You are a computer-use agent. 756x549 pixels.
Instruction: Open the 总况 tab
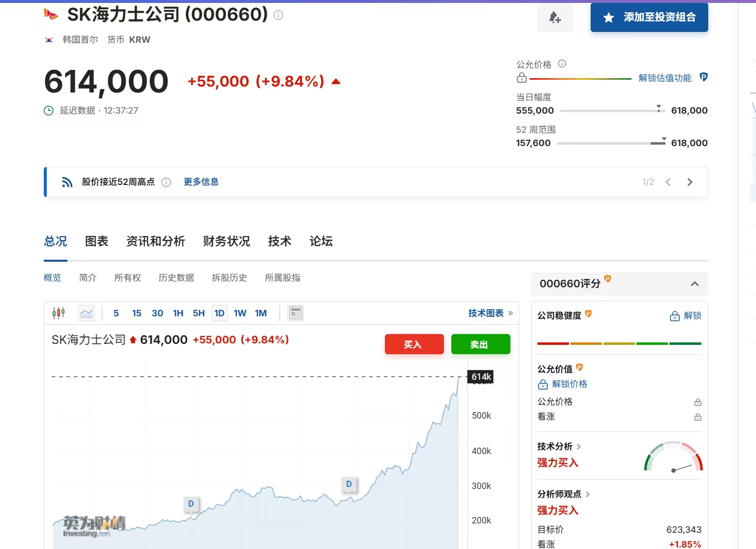pyautogui.click(x=56, y=242)
